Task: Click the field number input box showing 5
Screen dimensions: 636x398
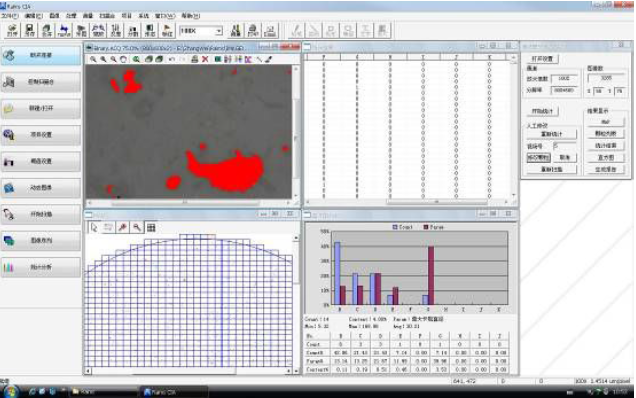Action: click(x=564, y=146)
